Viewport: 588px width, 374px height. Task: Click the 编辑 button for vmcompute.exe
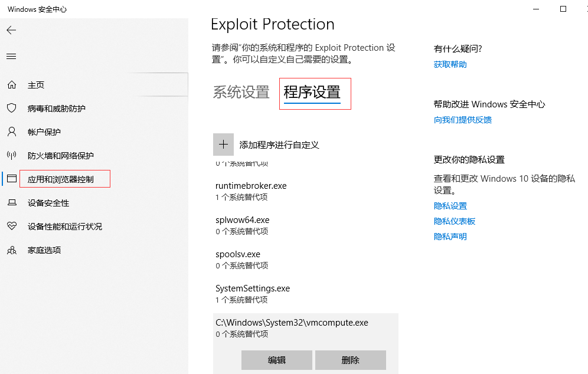[x=276, y=360]
